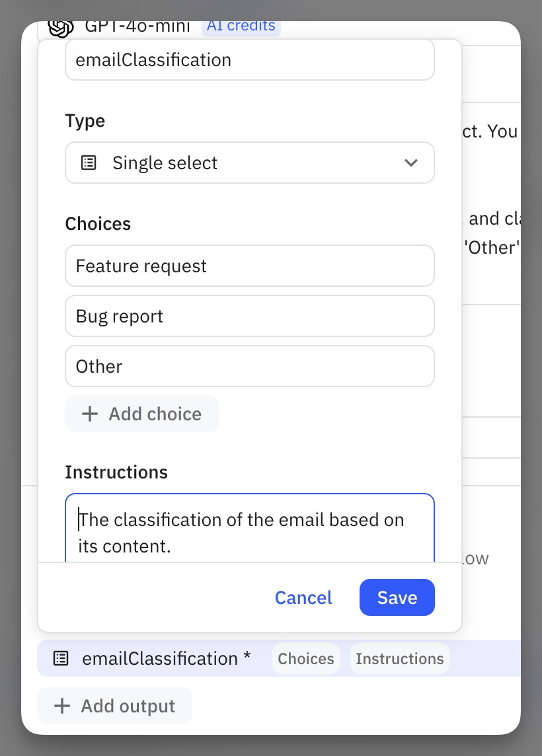Image resolution: width=542 pixels, height=756 pixels.
Task: Click the Bug report choice field
Action: click(250, 316)
